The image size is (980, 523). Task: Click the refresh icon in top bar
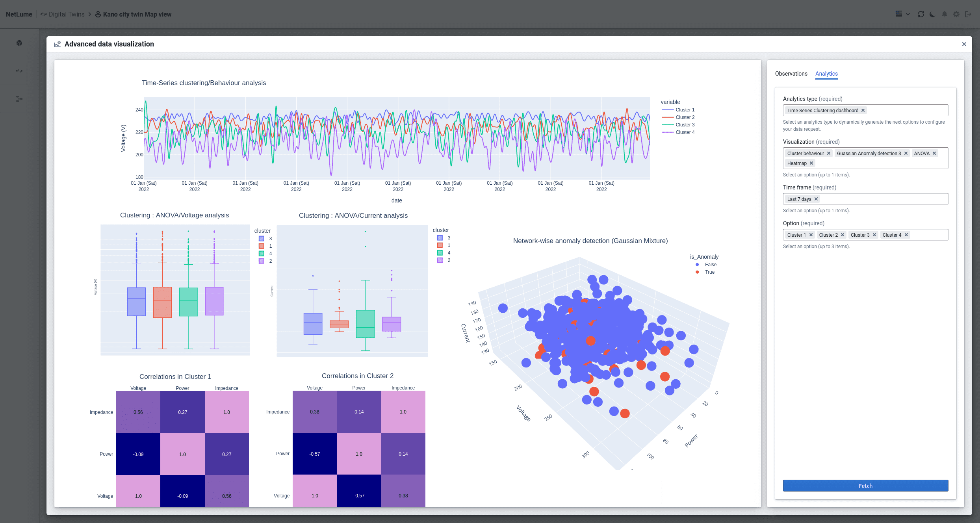921,14
